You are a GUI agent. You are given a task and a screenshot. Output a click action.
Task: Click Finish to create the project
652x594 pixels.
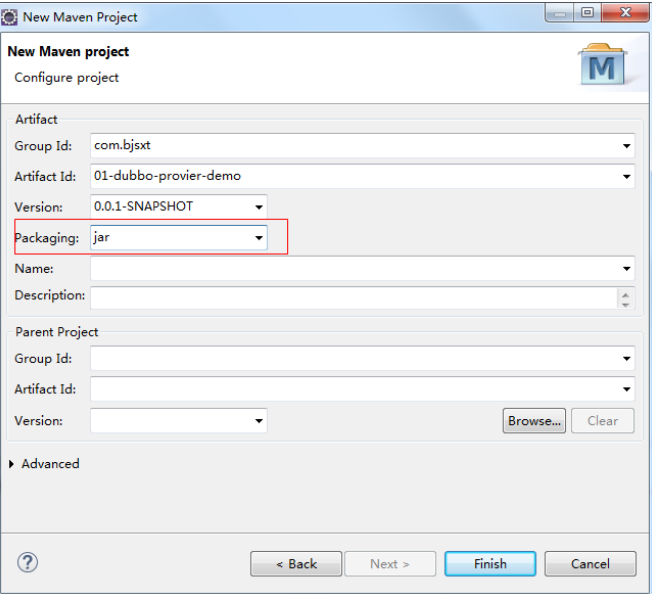pos(490,564)
